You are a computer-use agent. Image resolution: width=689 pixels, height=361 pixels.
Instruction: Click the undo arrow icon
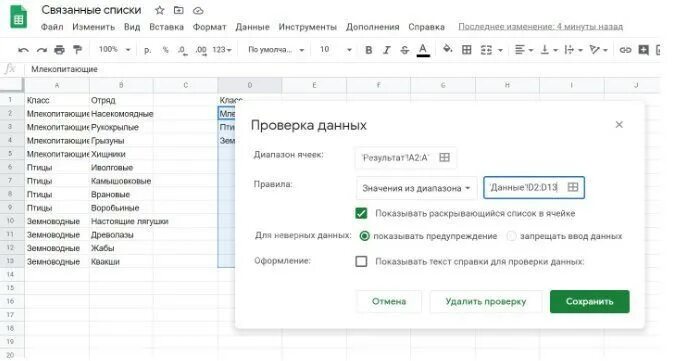point(23,50)
